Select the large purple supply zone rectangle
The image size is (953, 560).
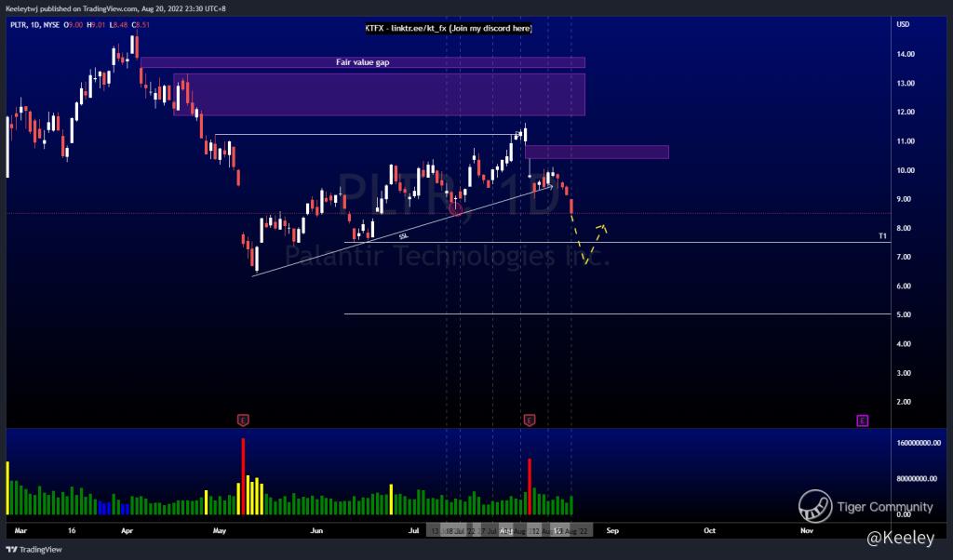[x=380, y=95]
